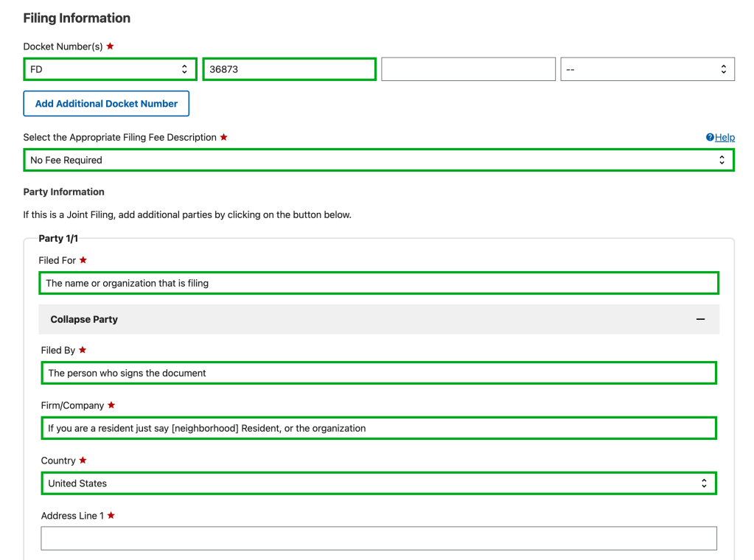Screen dimensions: 754x560
Task: Open the Help link
Action: click(x=725, y=138)
